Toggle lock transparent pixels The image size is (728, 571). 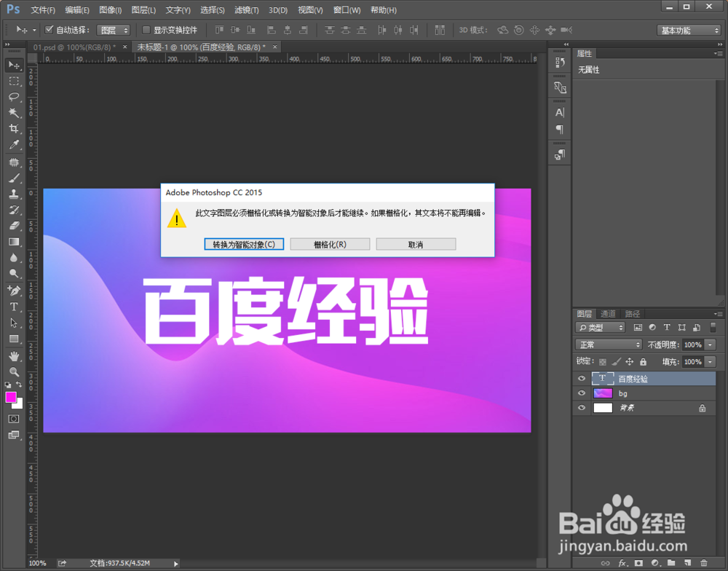click(x=603, y=361)
